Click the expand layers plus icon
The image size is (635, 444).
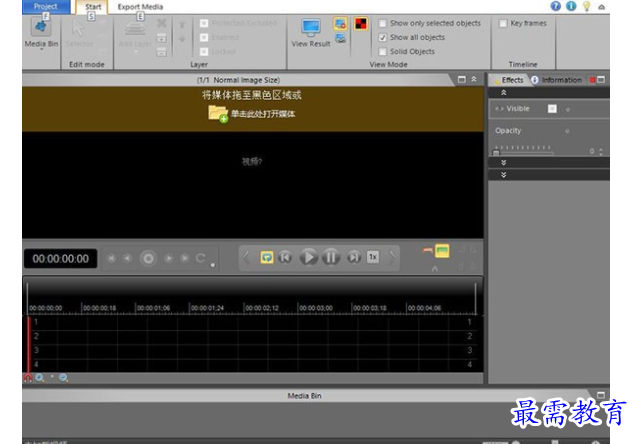coord(162,38)
